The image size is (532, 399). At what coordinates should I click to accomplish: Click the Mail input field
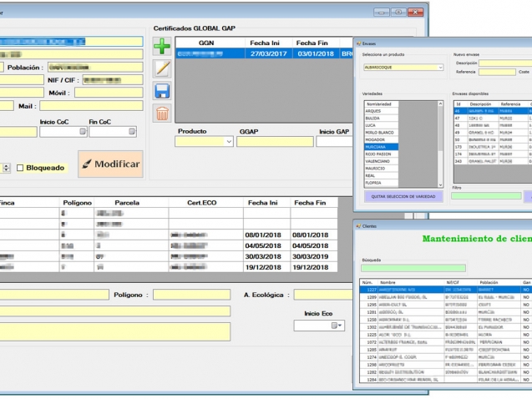pos(91,106)
